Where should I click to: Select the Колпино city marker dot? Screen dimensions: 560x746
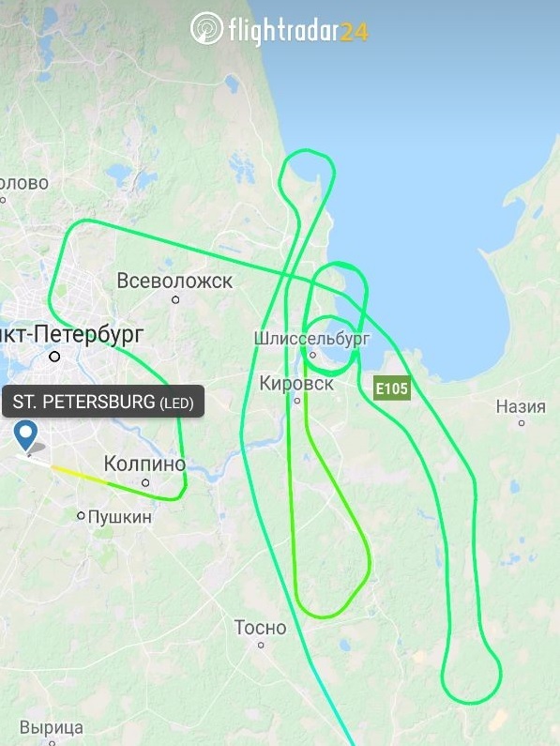pyautogui.click(x=145, y=482)
